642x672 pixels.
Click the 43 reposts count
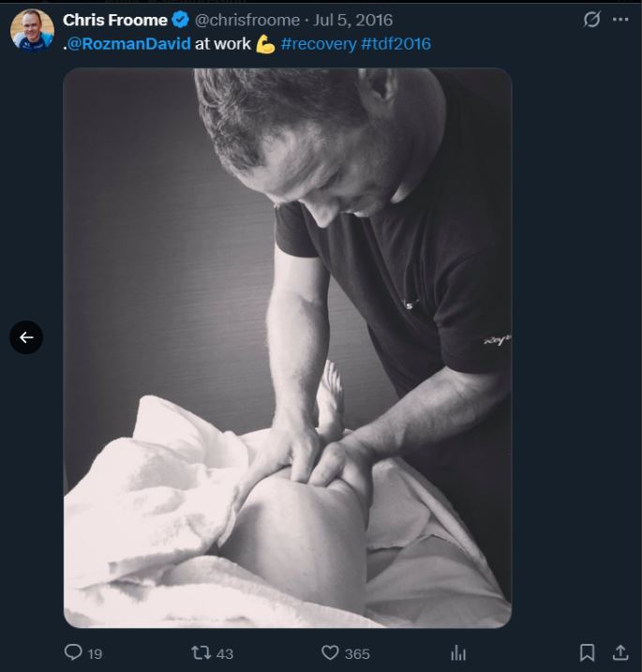tap(225, 653)
